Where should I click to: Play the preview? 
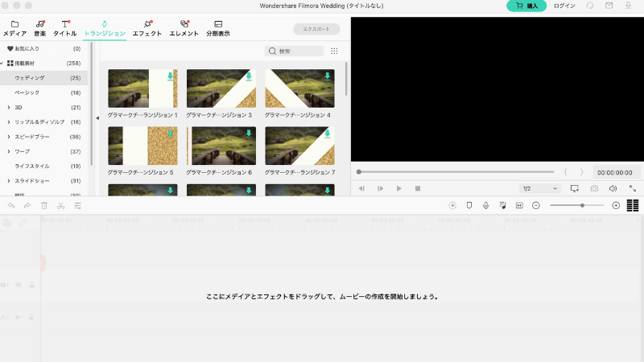398,188
